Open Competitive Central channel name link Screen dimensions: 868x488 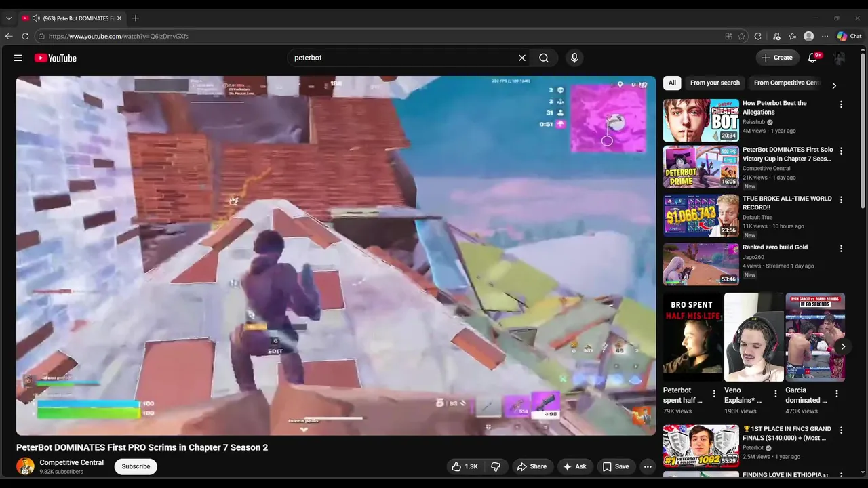point(72,462)
